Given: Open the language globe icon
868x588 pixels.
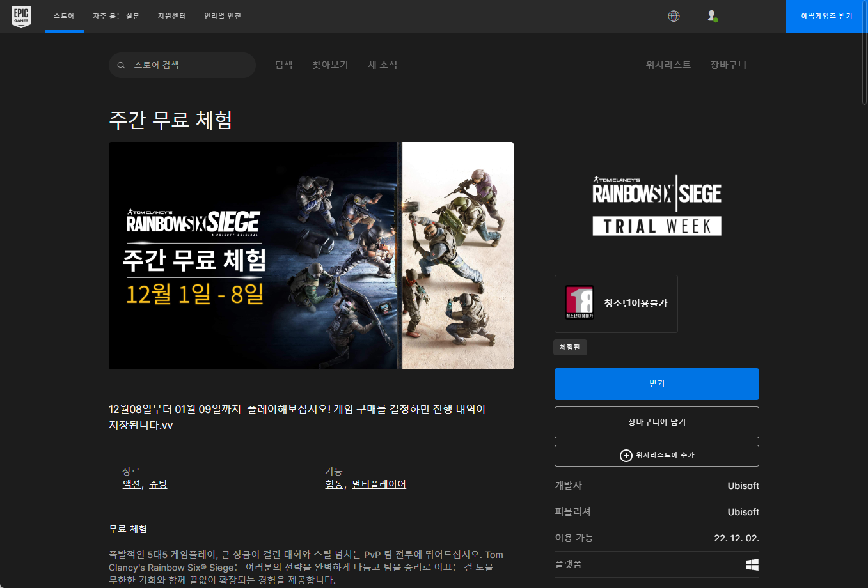Looking at the screenshot, I should click(x=674, y=16).
